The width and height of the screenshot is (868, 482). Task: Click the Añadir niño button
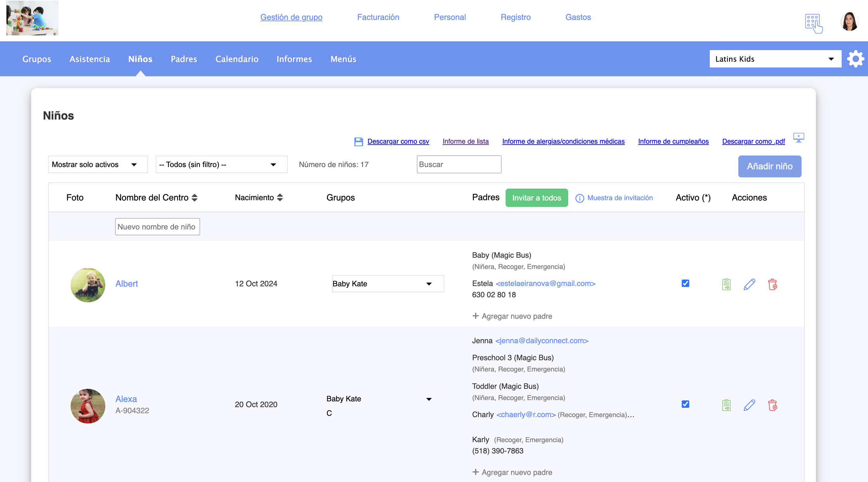pyautogui.click(x=769, y=166)
